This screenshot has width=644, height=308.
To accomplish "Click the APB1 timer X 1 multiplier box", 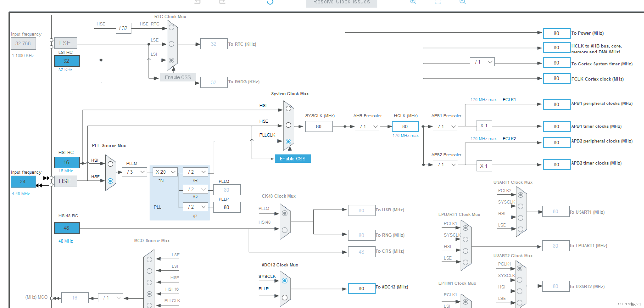I will point(484,126).
